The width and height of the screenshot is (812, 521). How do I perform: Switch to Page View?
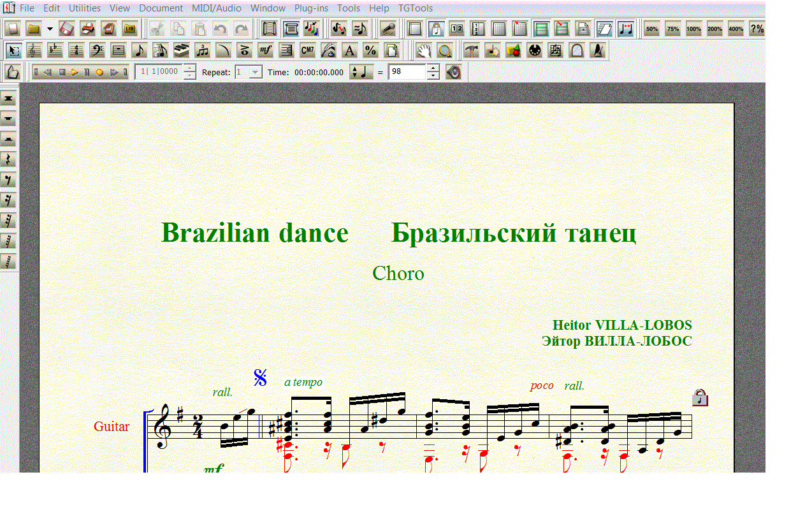tap(291, 29)
